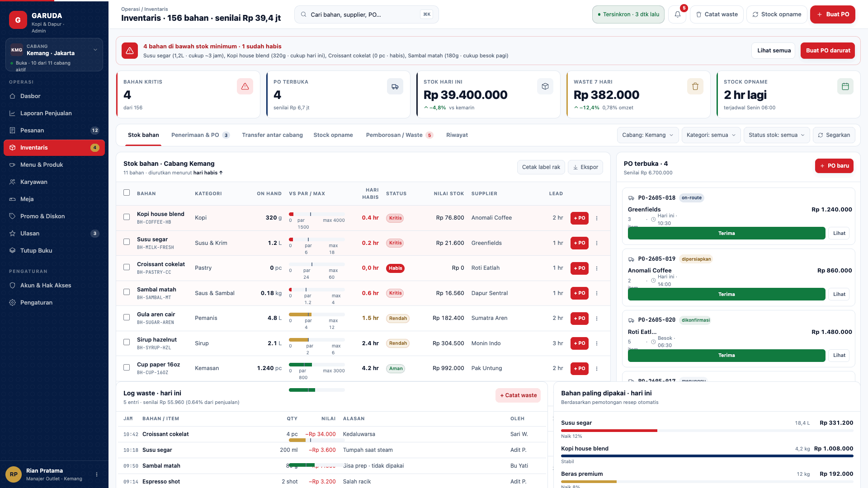Image resolution: width=868 pixels, height=488 pixels.
Task: Click the red warning triangle alert icon
Action: click(x=130, y=51)
